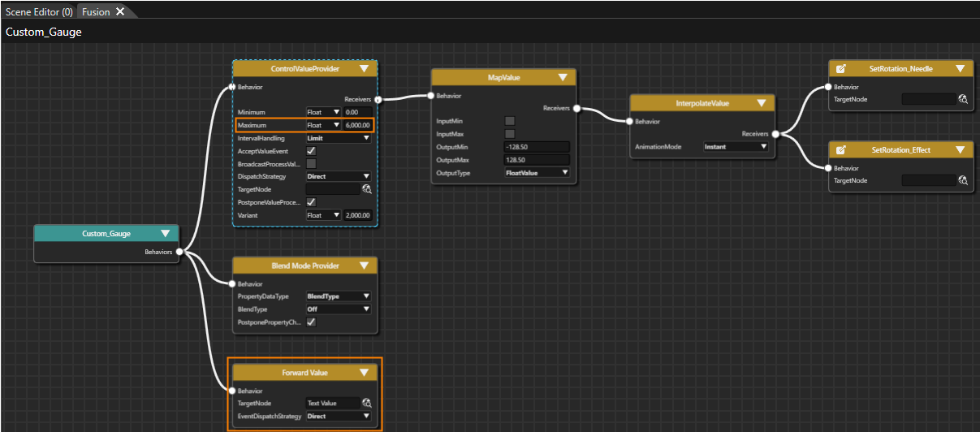Select the Fusion tab

[97, 11]
